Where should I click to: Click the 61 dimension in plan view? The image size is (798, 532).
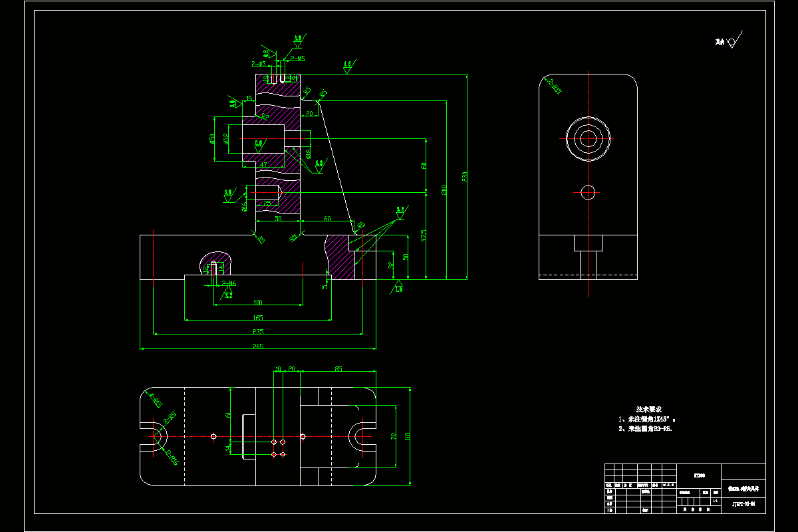(x=228, y=414)
